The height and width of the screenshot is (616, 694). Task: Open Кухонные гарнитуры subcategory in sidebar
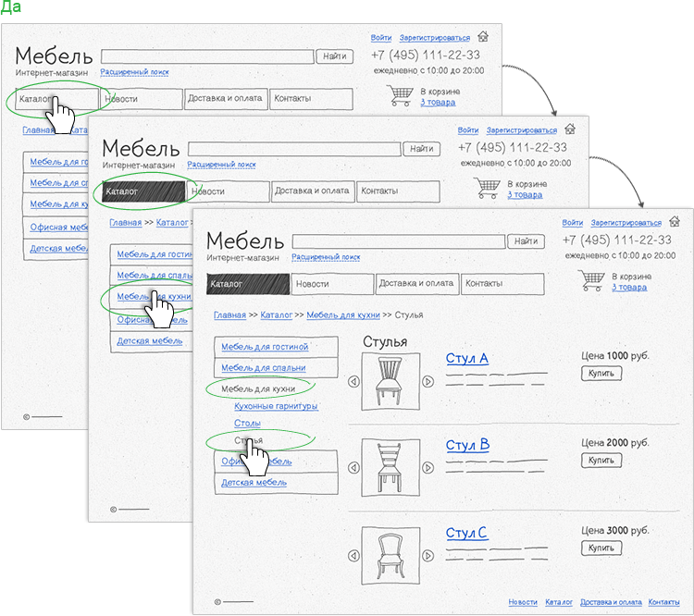coord(276,406)
